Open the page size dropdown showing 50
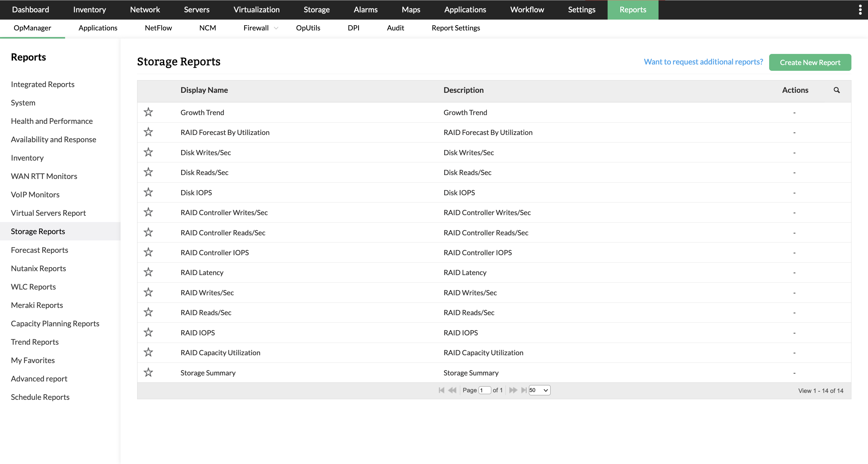This screenshot has width=868, height=464. (539, 390)
